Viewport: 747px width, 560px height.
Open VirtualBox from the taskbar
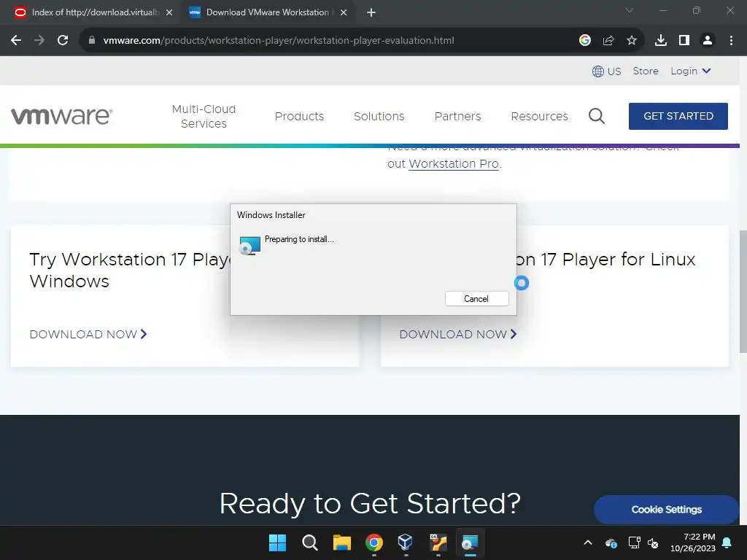pos(406,542)
